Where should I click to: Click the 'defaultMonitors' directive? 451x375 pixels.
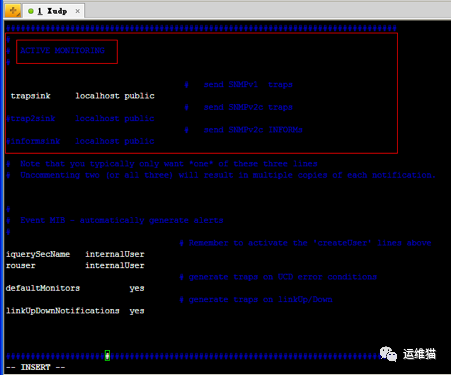coord(43,288)
